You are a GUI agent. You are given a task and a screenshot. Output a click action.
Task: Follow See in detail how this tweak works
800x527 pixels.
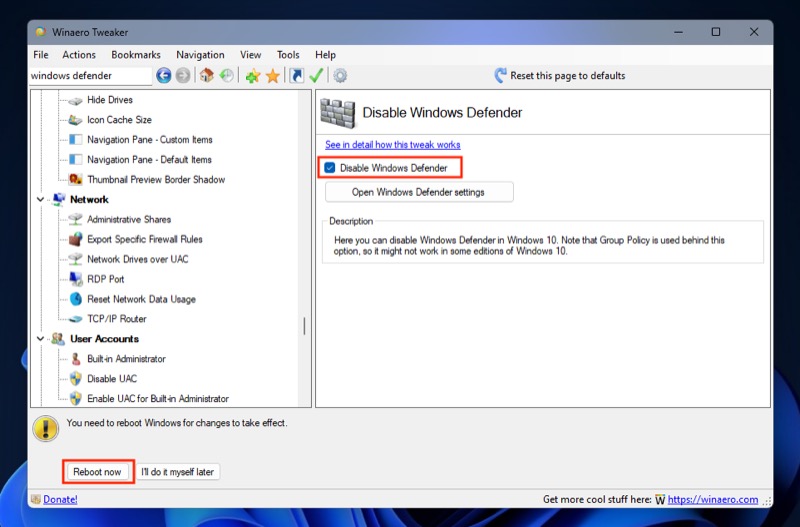392,145
